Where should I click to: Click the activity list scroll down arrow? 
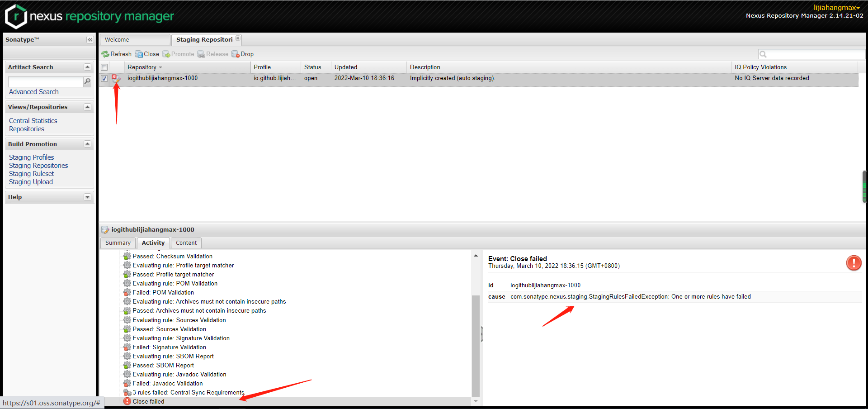coord(476,401)
